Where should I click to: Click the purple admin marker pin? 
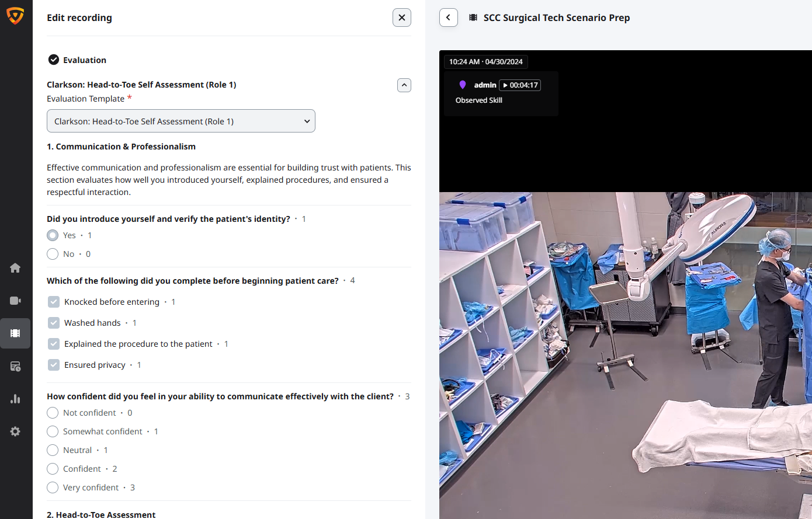click(463, 85)
